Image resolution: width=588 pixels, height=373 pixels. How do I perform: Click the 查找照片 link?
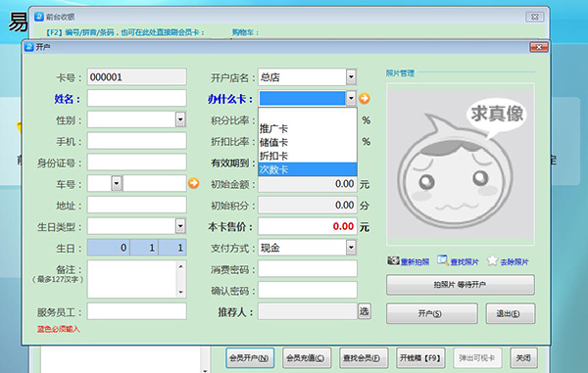click(x=465, y=261)
